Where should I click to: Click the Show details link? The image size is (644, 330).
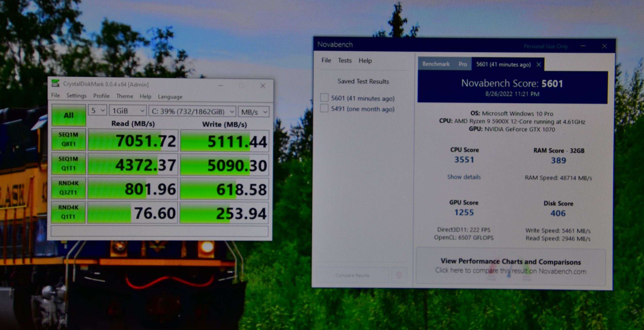[464, 177]
